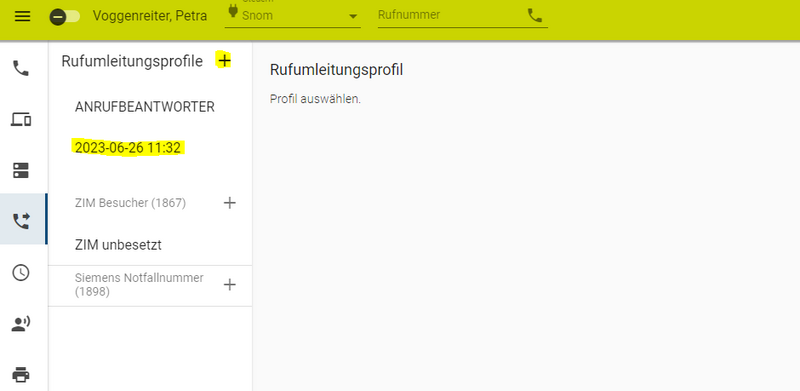This screenshot has width=800, height=391.
Task: Open the hamburger menu
Action: [x=22, y=16]
